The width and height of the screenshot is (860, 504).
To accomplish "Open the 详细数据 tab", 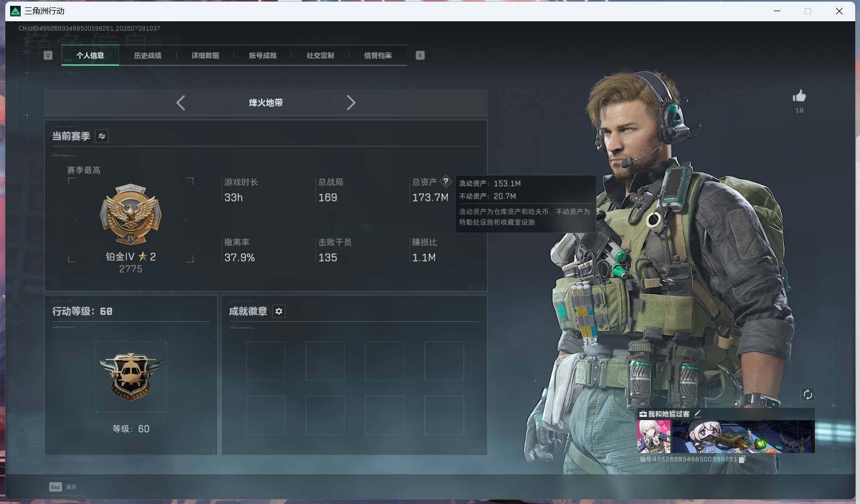I will point(205,55).
